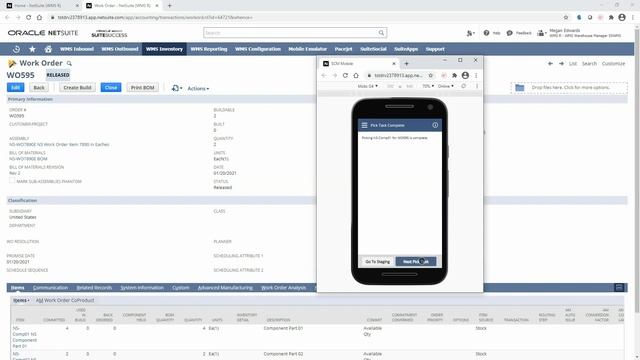Click the SCM Mobile address bar

pyautogui.click(x=399, y=76)
